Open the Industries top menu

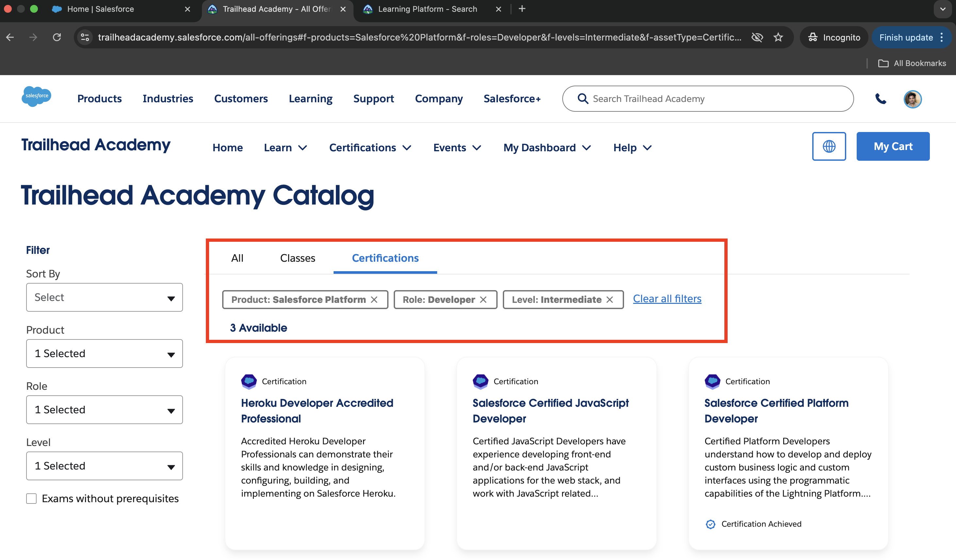pyautogui.click(x=168, y=99)
